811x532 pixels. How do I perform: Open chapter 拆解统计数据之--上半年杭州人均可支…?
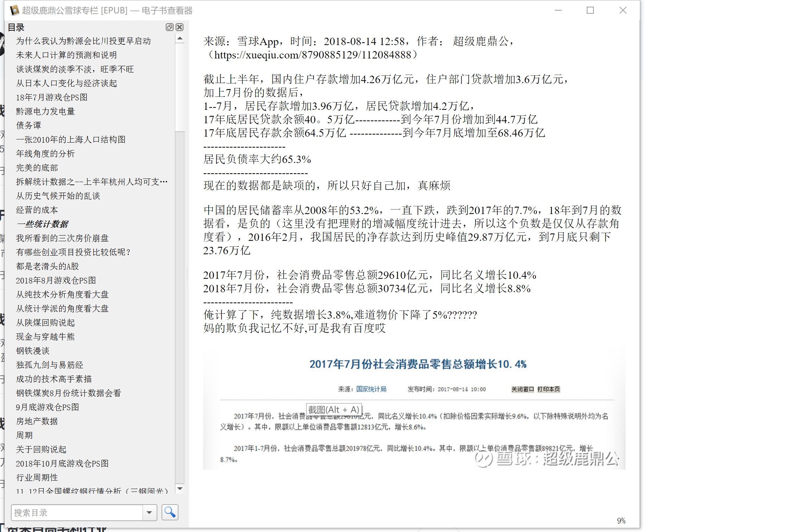pyautogui.click(x=92, y=182)
